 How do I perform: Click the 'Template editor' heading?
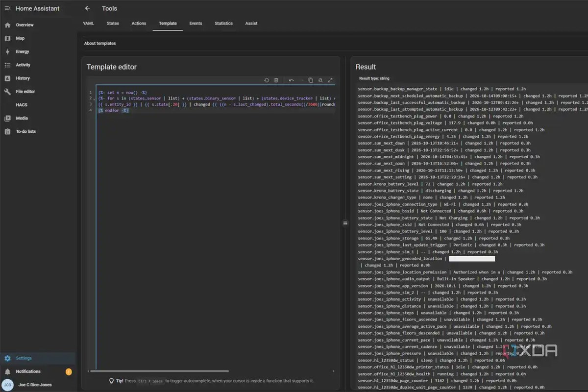[112, 67]
